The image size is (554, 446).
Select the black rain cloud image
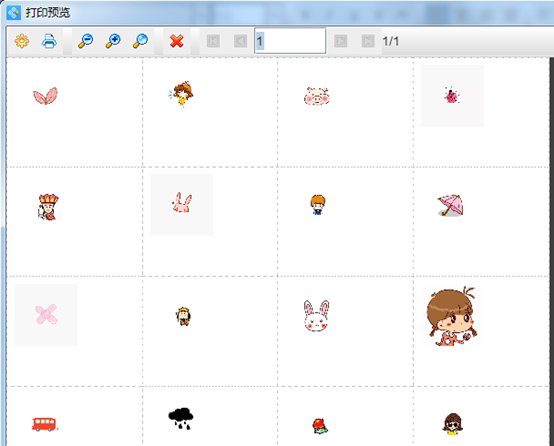(x=181, y=419)
